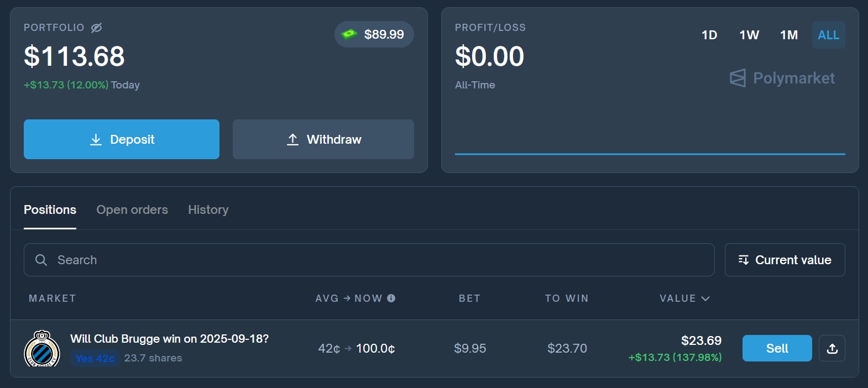
Task: Open the Current value sort dropdown
Action: (785, 260)
